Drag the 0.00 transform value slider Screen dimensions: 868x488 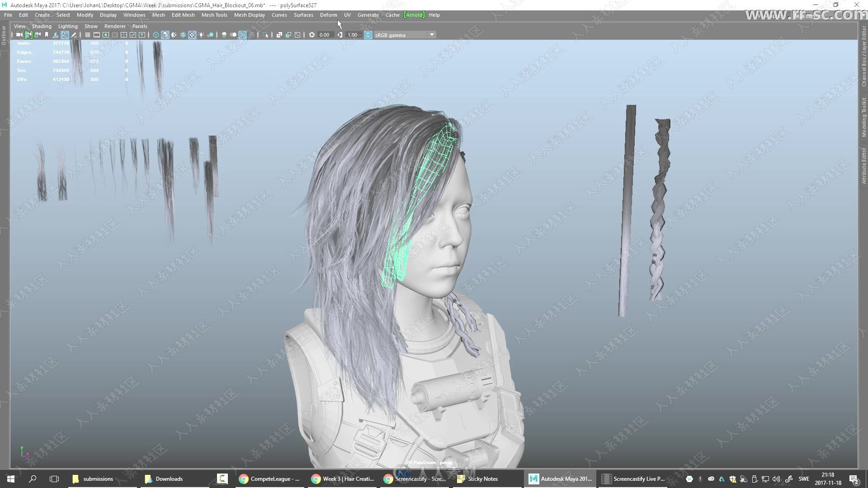[324, 34]
